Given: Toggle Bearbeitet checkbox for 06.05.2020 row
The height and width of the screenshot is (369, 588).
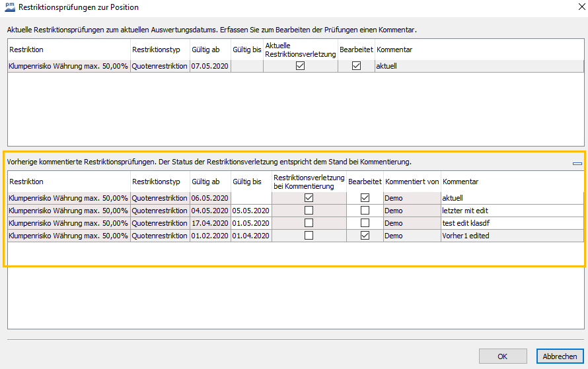Looking at the screenshot, I should pos(365,197).
